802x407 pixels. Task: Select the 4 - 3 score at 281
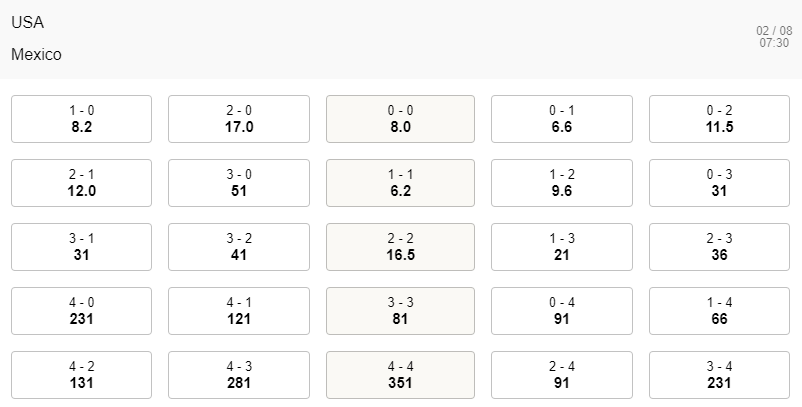click(x=239, y=375)
